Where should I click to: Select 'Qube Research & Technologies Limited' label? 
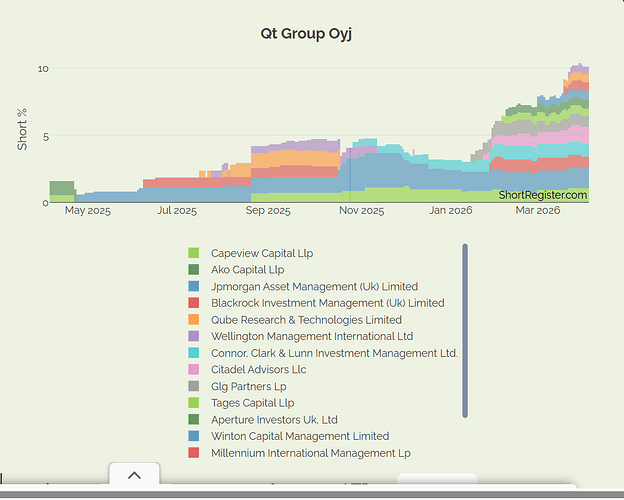point(306,320)
